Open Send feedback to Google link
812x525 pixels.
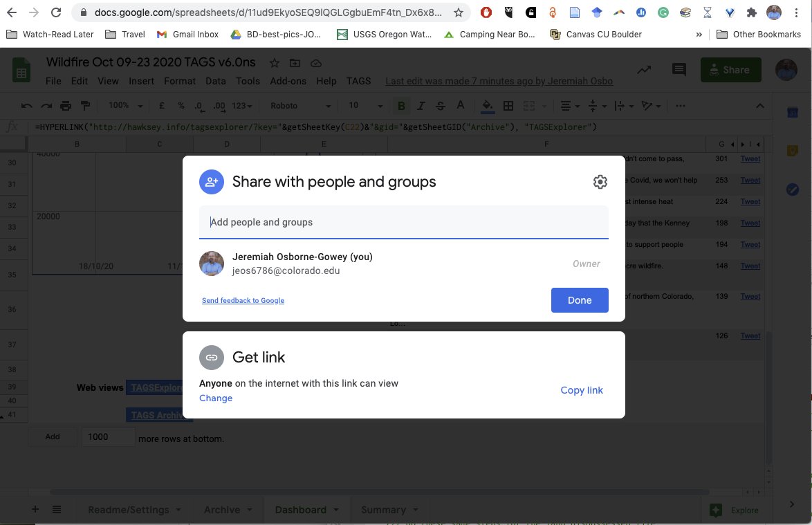(x=243, y=300)
